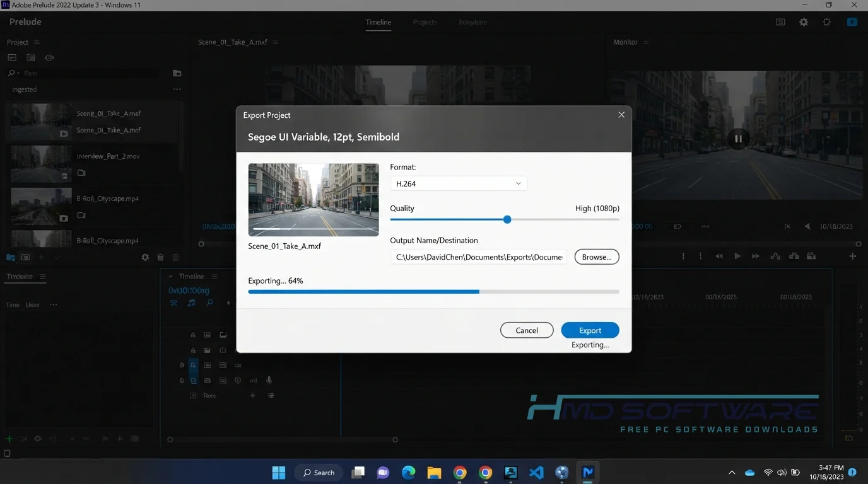This screenshot has height=484, width=868.
Task: Open the more options dots beside Time label
Action: [x=53, y=305]
